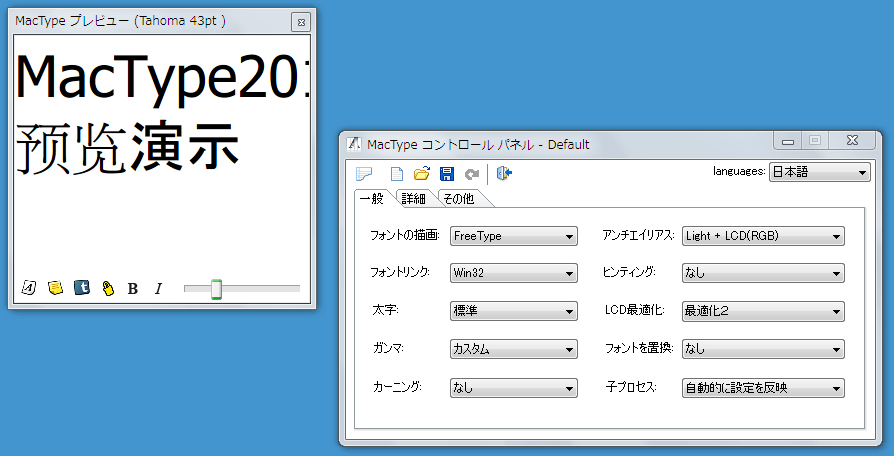Open the 子プロセス dropdown showing 自動的に設定を反映
Image resolution: width=894 pixels, height=456 pixels.
click(x=763, y=388)
